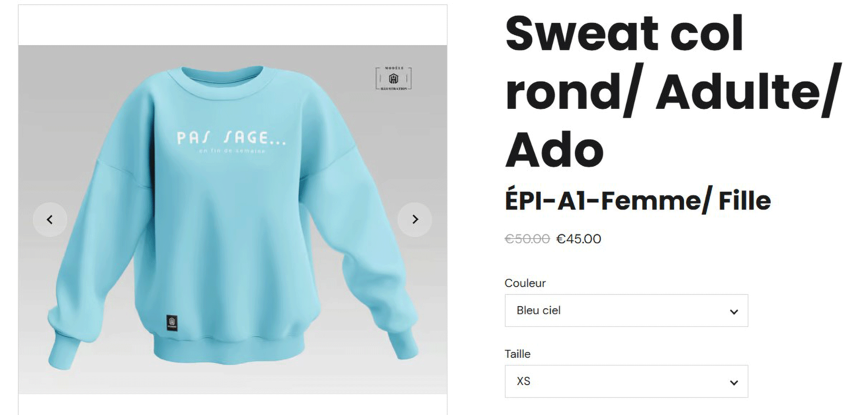Select the Bleu ciel color value
Image resolution: width=868 pixels, height=415 pixels.
click(x=539, y=310)
